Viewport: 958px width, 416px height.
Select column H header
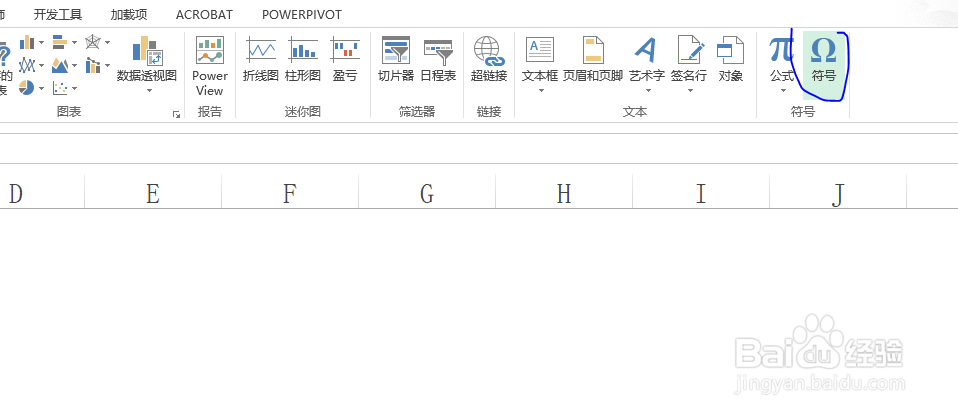tap(563, 193)
